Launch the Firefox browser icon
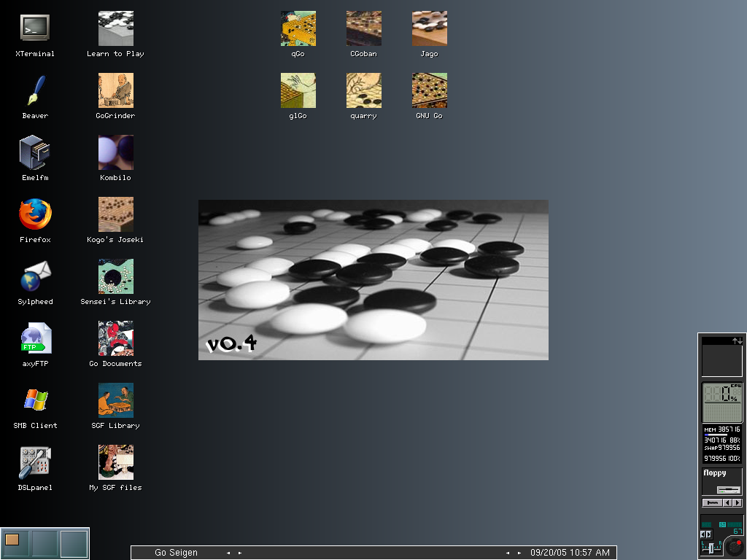 click(x=34, y=214)
